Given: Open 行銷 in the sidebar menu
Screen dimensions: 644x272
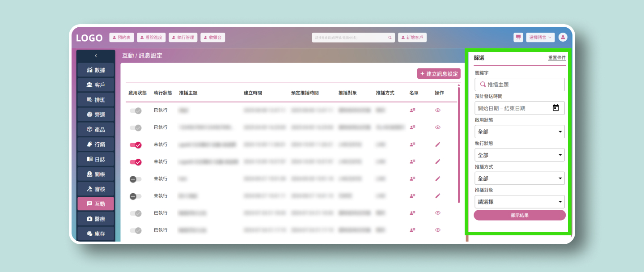Looking at the screenshot, I should (96, 144).
